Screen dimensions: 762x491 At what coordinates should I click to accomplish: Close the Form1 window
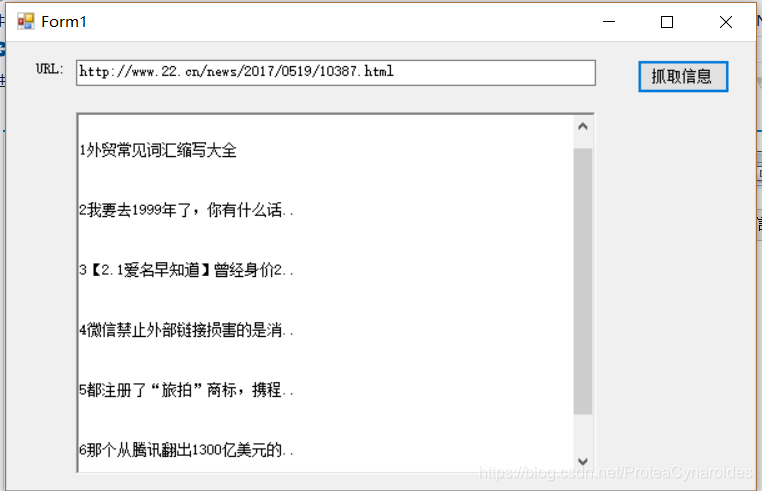coord(726,22)
